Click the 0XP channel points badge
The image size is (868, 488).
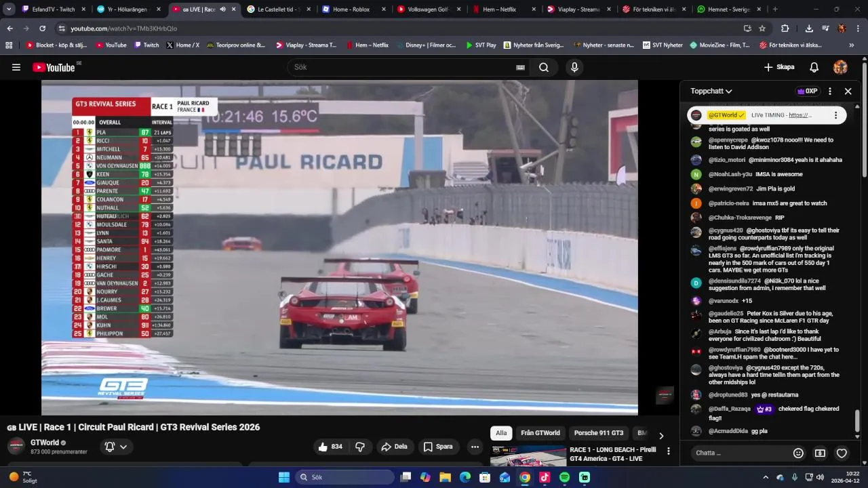click(x=807, y=91)
